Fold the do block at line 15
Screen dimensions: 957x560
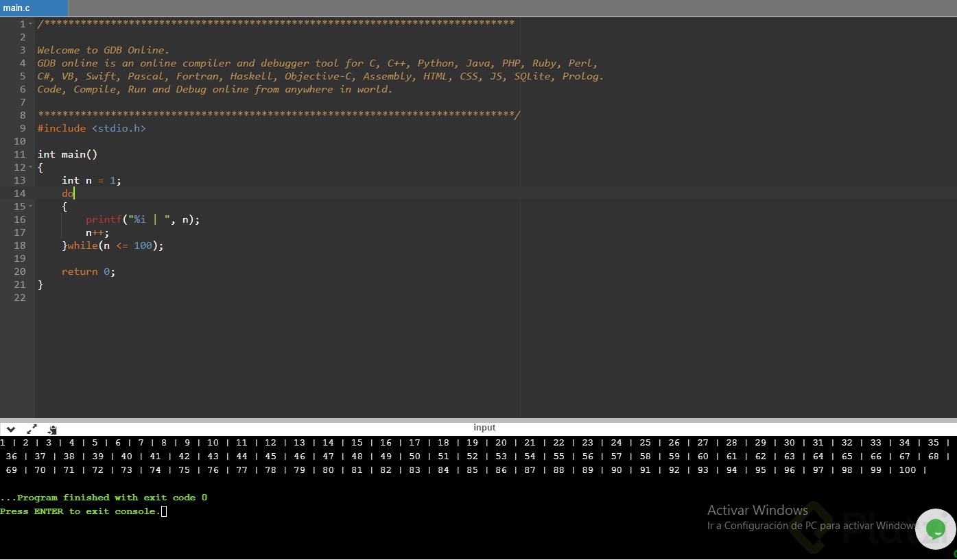tap(31, 206)
